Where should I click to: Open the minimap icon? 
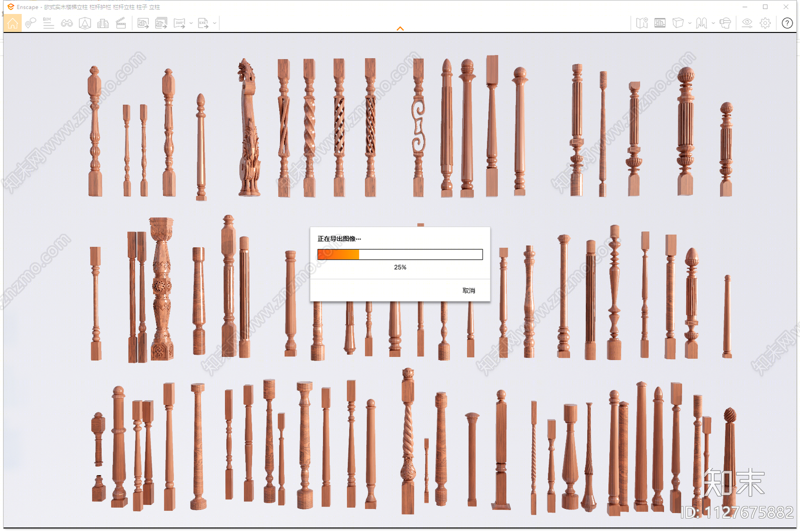[x=642, y=23]
